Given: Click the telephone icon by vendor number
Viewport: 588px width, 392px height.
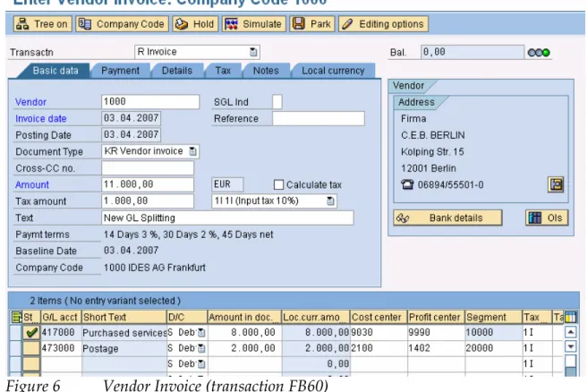Looking at the screenshot, I should pyautogui.click(x=407, y=184).
